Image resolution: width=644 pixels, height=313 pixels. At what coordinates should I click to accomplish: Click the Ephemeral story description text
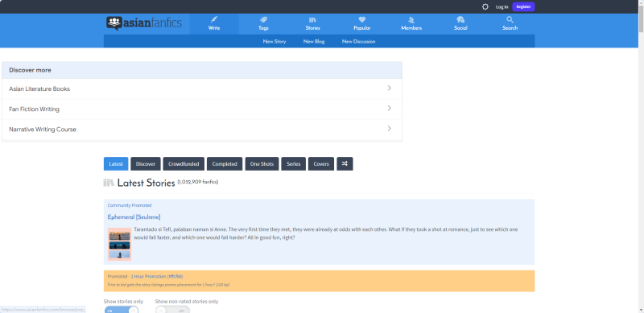pyautogui.click(x=326, y=233)
